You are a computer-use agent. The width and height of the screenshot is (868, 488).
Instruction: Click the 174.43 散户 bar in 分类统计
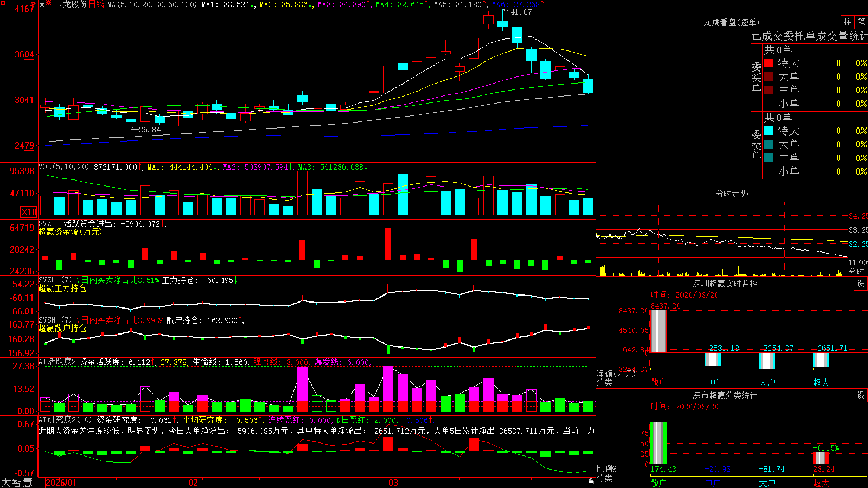coord(658,443)
